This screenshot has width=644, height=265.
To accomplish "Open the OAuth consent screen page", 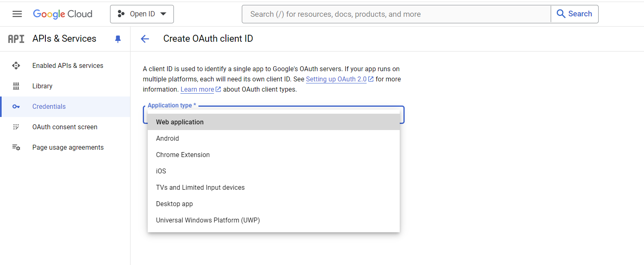I will pos(65,127).
